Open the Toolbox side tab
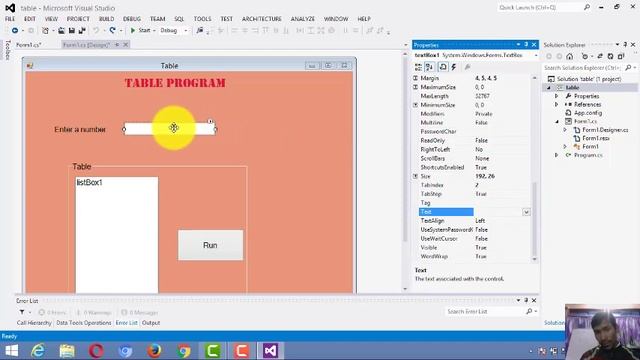 tap(7, 50)
